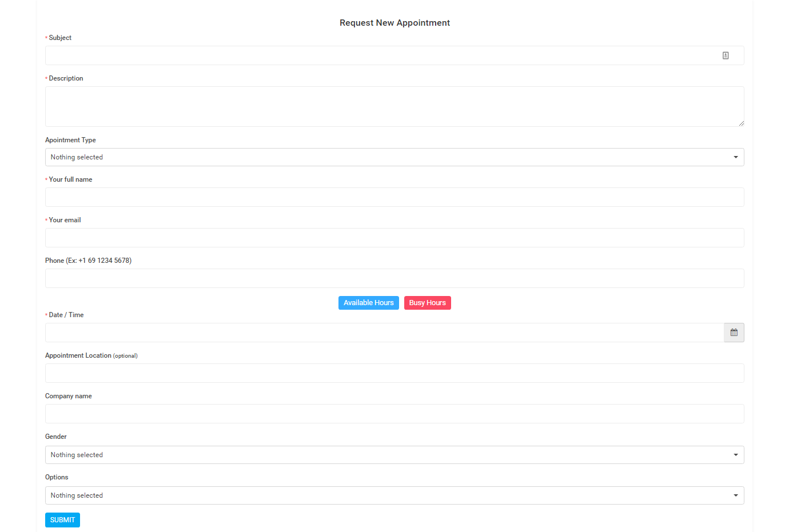
Task: Select the Appointment Location field
Action: (x=394, y=373)
